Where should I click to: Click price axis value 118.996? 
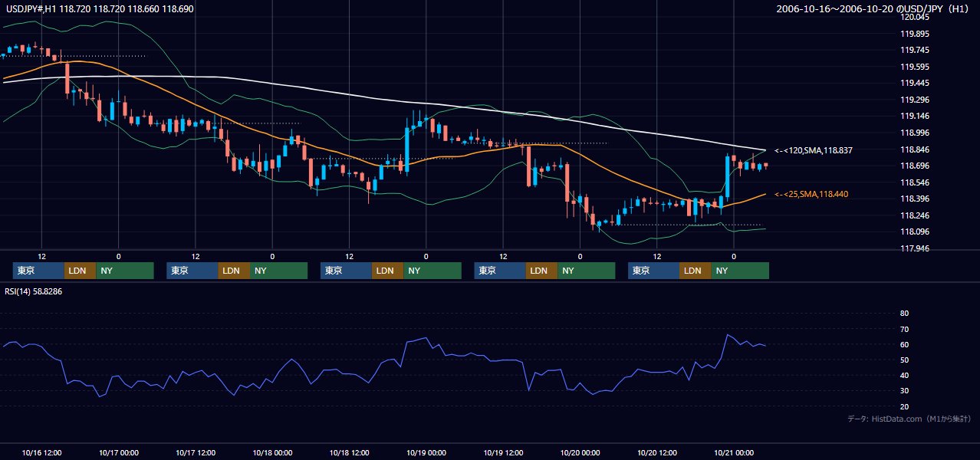point(916,133)
